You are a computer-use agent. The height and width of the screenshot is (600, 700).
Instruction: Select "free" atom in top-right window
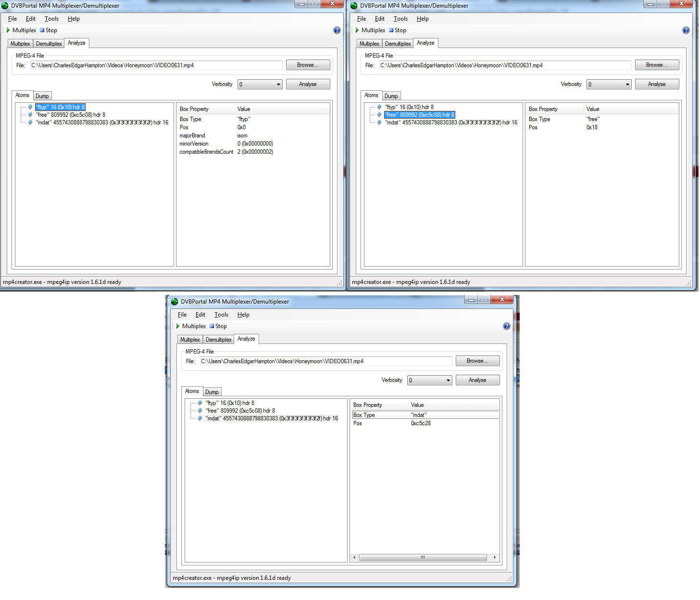tap(419, 115)
